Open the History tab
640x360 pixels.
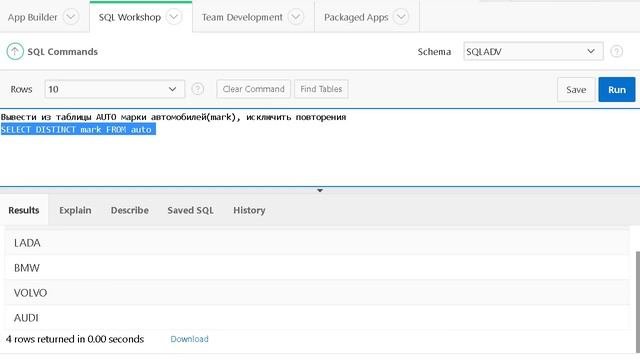click(249, 210)
